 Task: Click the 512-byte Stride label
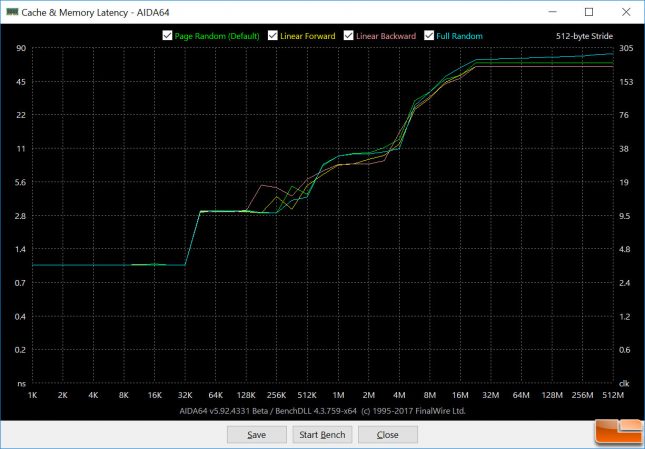(584, 36)
